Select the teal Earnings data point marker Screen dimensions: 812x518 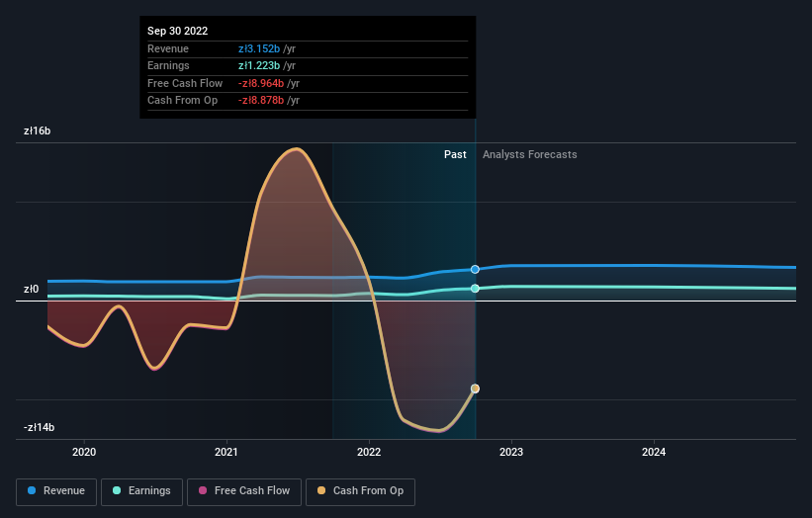click(x=475, y=289)
